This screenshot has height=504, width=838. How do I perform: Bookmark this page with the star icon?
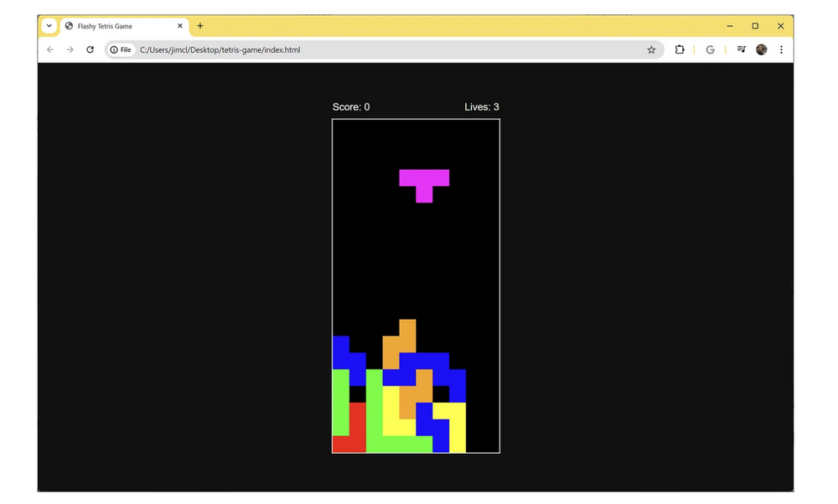tap(651, 50)
